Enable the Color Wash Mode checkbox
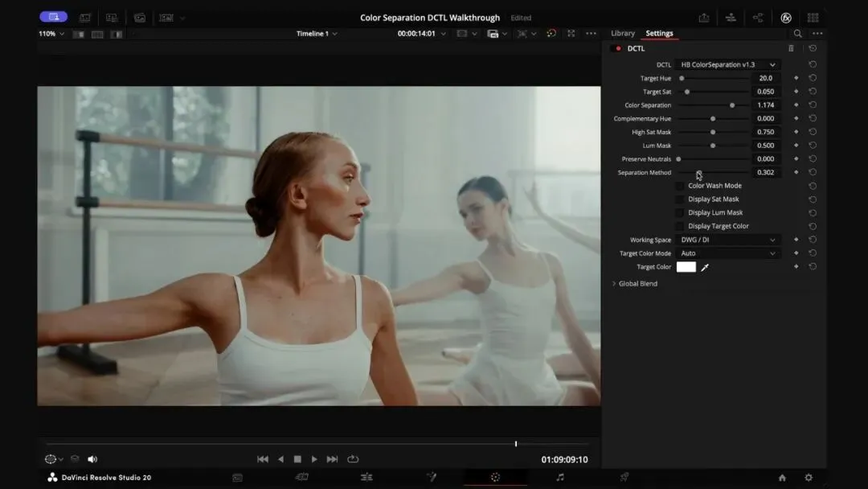The width and height of the screenshot is (868, 489). point(680,186)
